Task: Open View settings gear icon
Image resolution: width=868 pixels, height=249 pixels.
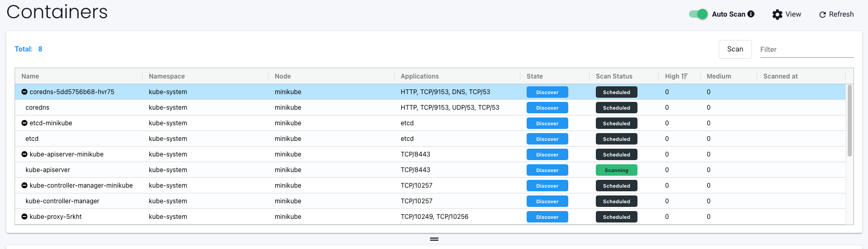Action: [x=777, y=15]
